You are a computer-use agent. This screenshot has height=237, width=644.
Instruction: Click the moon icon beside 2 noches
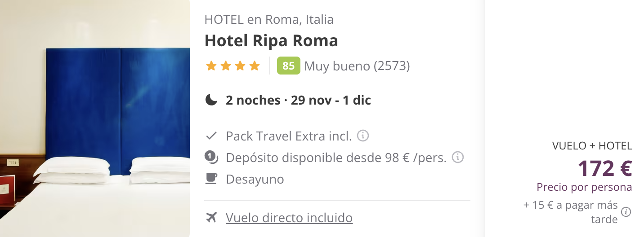[x=211, y=100]
